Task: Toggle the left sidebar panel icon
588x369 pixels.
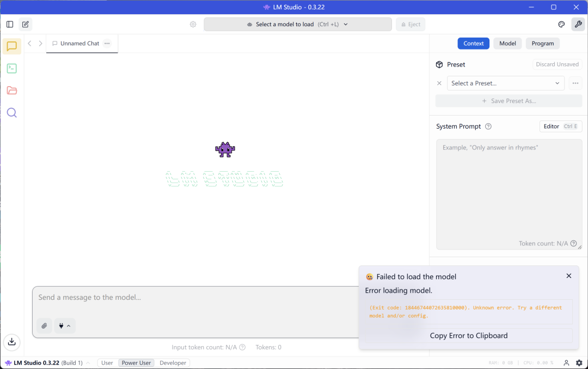Action: (10, 25)
